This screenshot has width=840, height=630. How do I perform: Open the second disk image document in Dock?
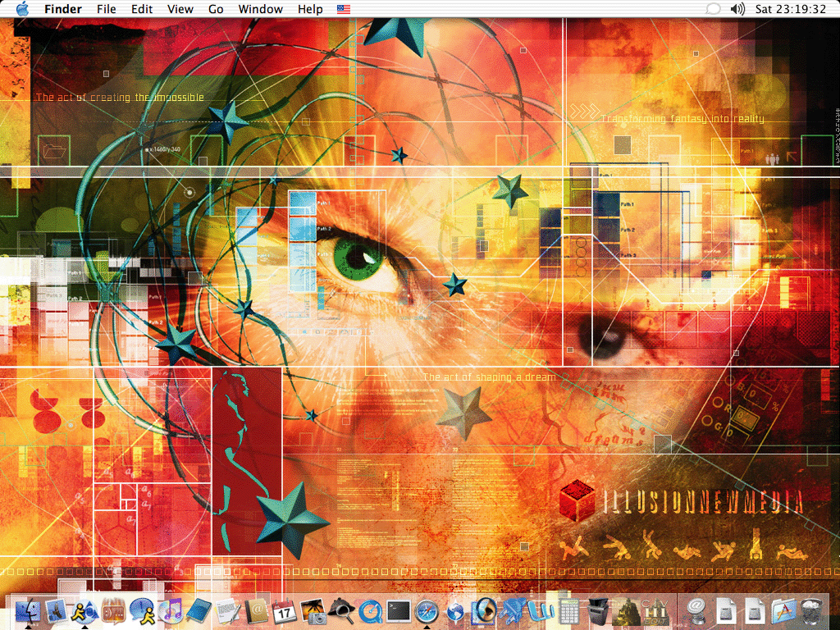pyautogui.click(x=755, y=611)
